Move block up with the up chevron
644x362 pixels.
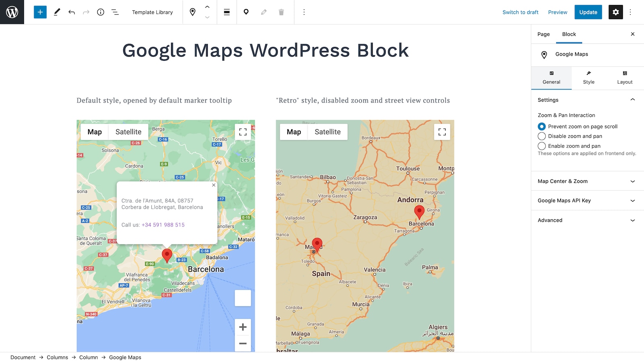(207, 7)
